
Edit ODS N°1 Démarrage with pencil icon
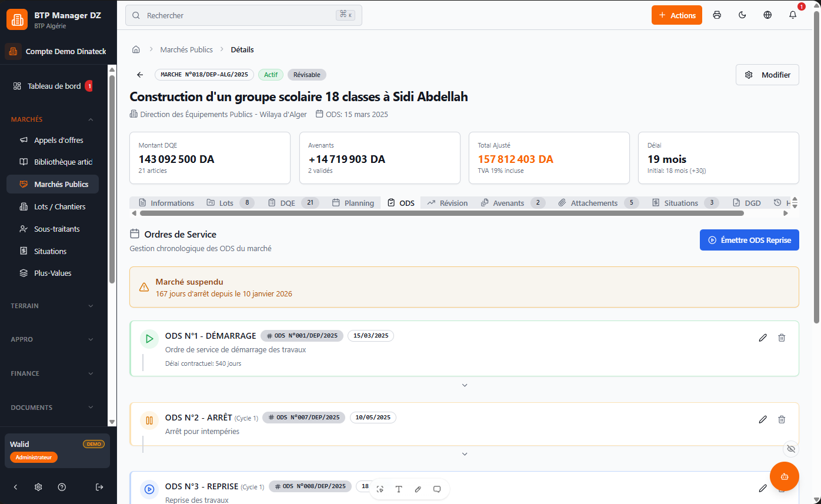pos(763,338)
